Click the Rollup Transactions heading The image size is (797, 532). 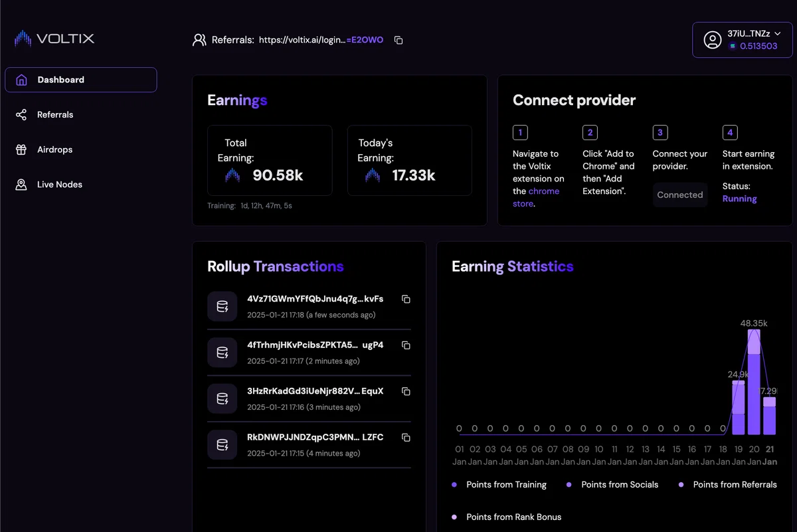[275, 266]
